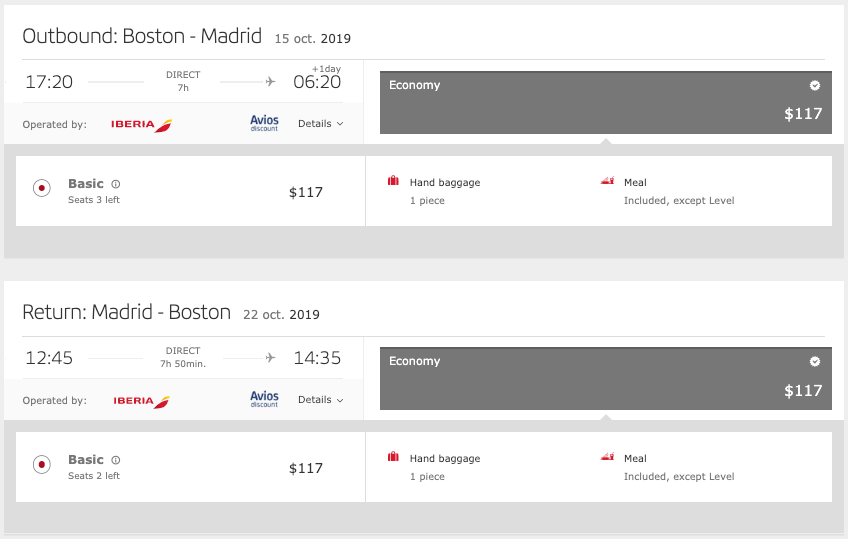Click the return Basic $117 price
Viewport: 848px width, 539px height.
[x=306, y=468]
